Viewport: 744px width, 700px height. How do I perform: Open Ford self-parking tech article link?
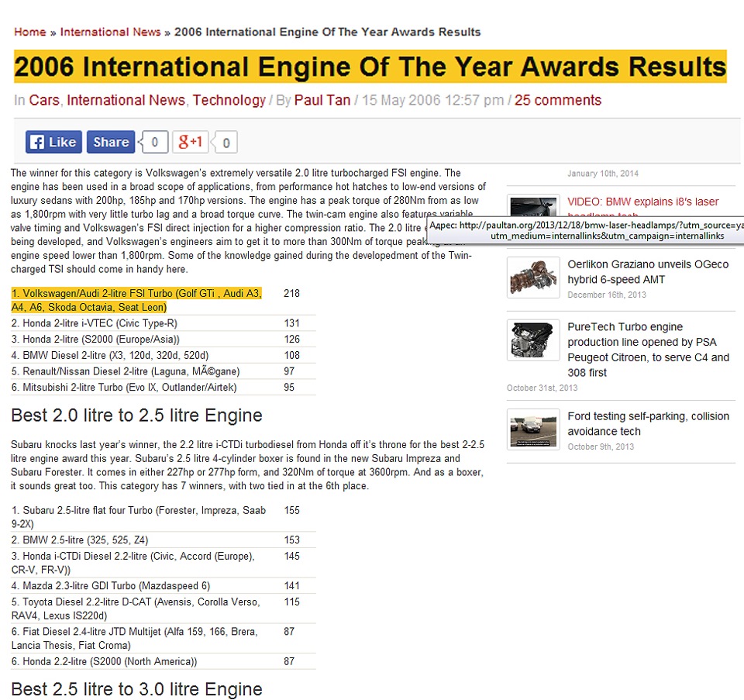tap(648, 424)
